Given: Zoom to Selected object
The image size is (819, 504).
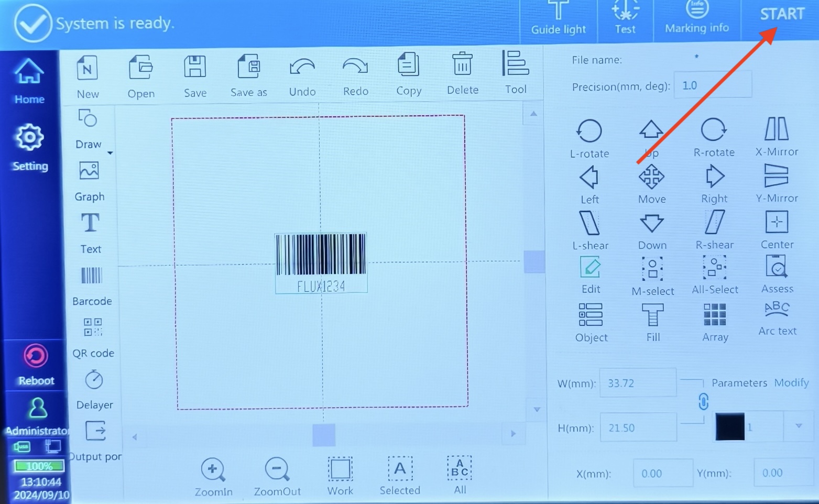Looking at the screenshot, I should 400,476.
